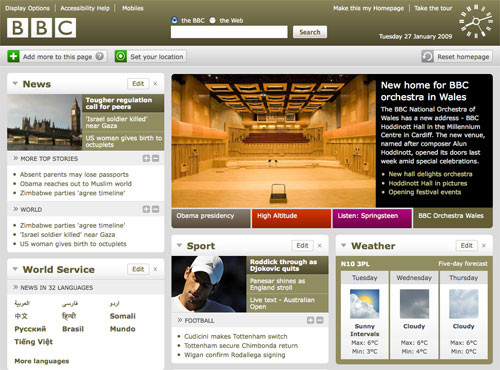Click plus icon in Football section
The height and width of the screenshot is (370, 500).
point(310,320)
